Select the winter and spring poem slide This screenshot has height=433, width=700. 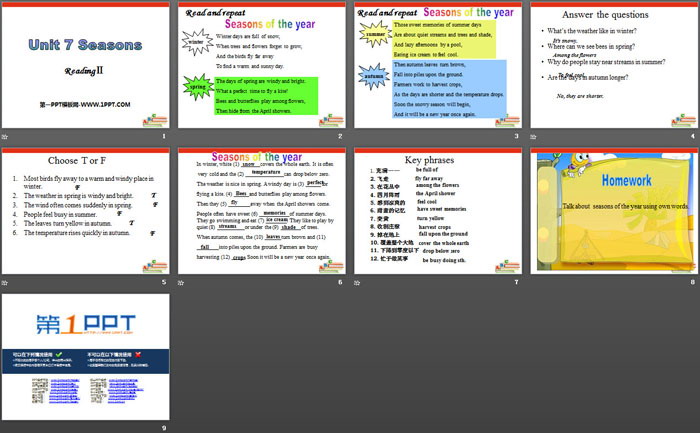pyautogui.click(x=261, y=65)
